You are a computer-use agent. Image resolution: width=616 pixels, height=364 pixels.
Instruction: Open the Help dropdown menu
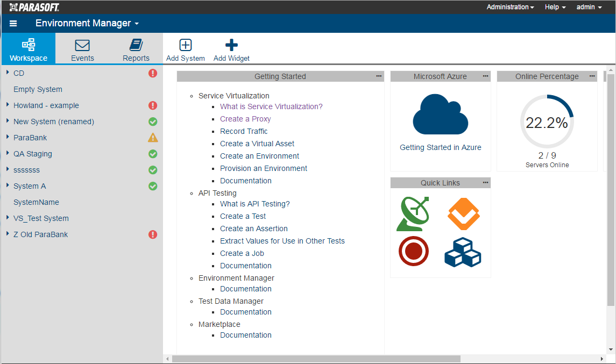click(555, 7)
